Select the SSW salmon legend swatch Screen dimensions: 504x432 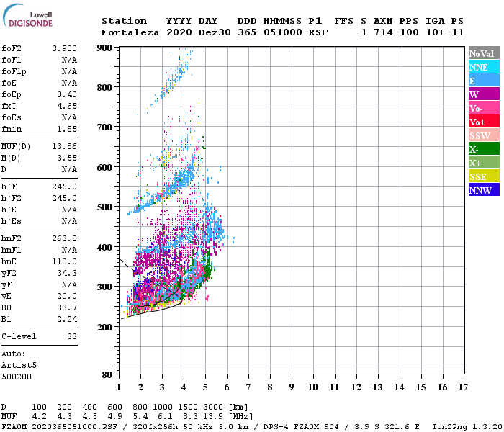click(484, 135)
